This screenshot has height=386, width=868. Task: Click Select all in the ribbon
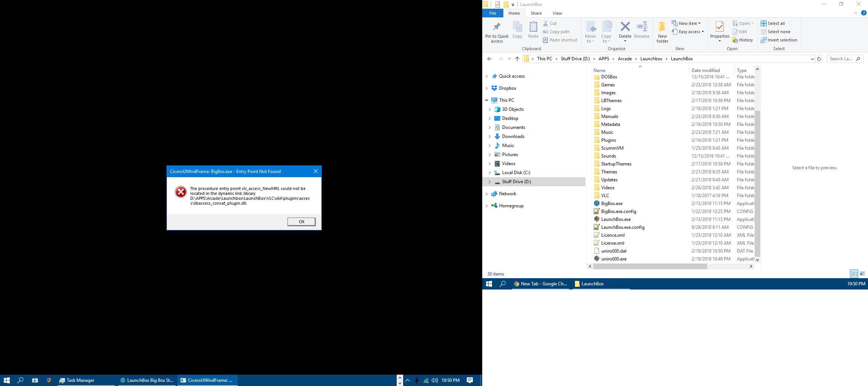click(773, 23)
